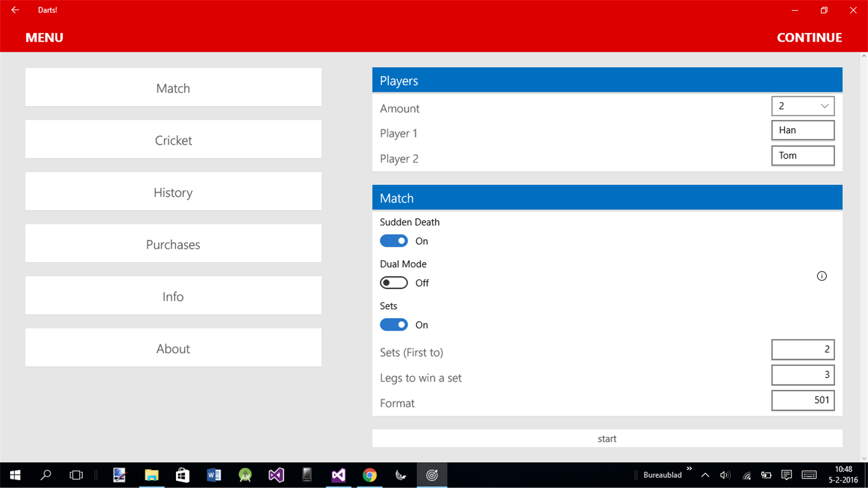Enable the Dual Mode switch
Screen dimensions: 868x488
pyautogui.click(x=394, y=283)
